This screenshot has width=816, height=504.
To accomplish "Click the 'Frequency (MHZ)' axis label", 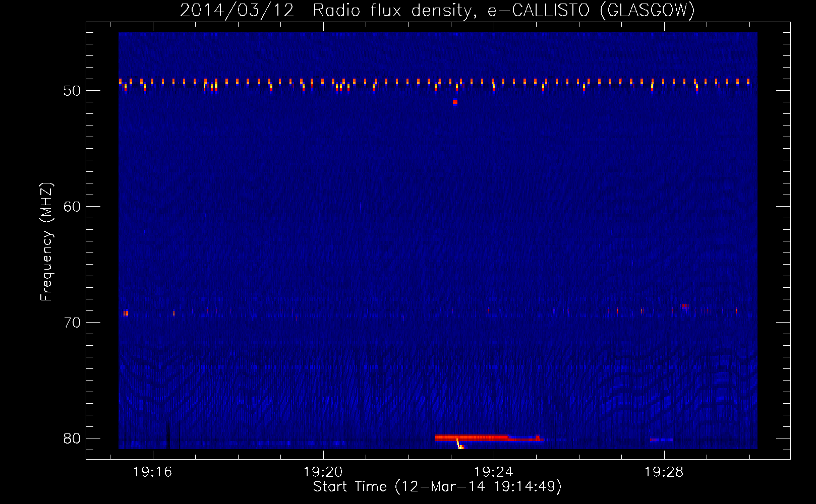I will tap(46, 242).
